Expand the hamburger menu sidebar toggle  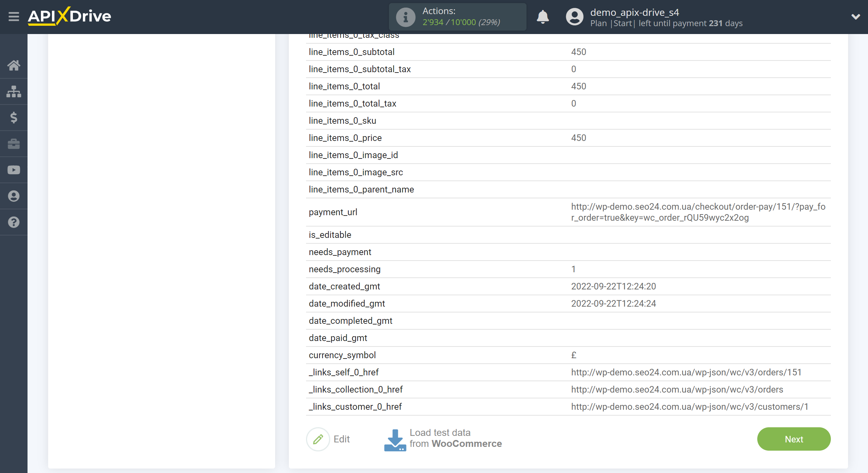pos(13,16)
